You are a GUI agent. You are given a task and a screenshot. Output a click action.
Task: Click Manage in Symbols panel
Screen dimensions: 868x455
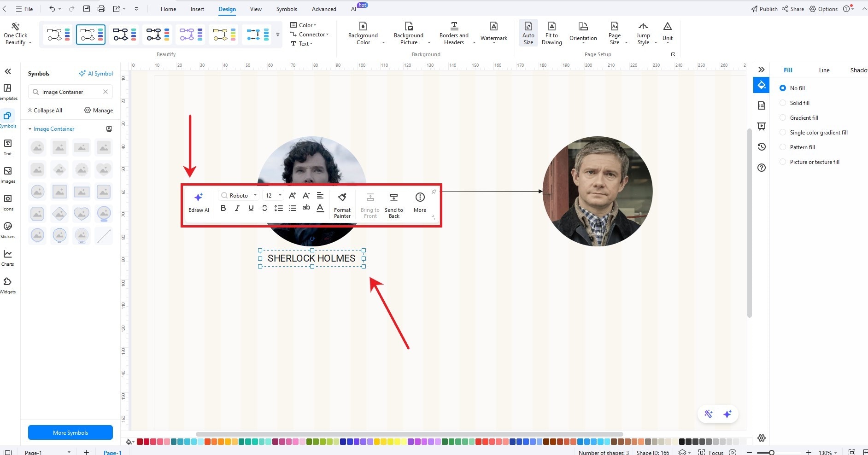click(x=99, y=110)
